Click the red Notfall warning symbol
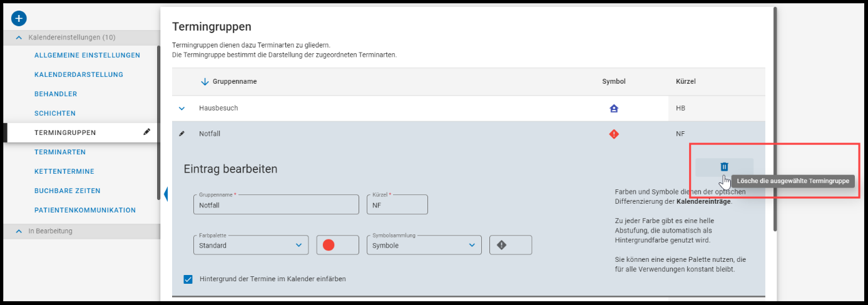This screenshot has height=305, width=868. tap(614, 134)
